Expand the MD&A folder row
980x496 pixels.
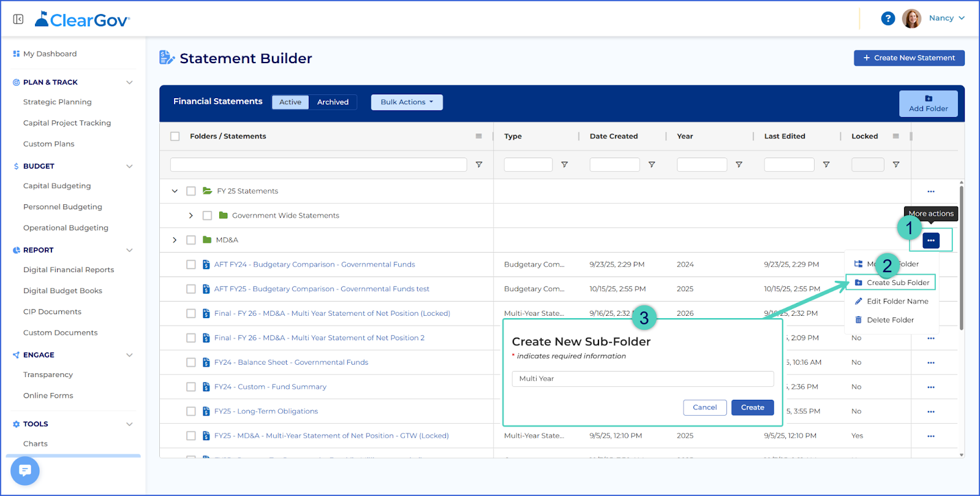click(x=175, y=240)
